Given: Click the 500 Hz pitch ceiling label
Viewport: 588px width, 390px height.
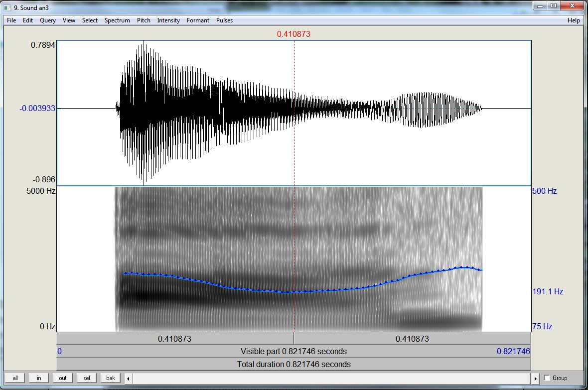Looking at the screenshot, I should click(545, 191).
